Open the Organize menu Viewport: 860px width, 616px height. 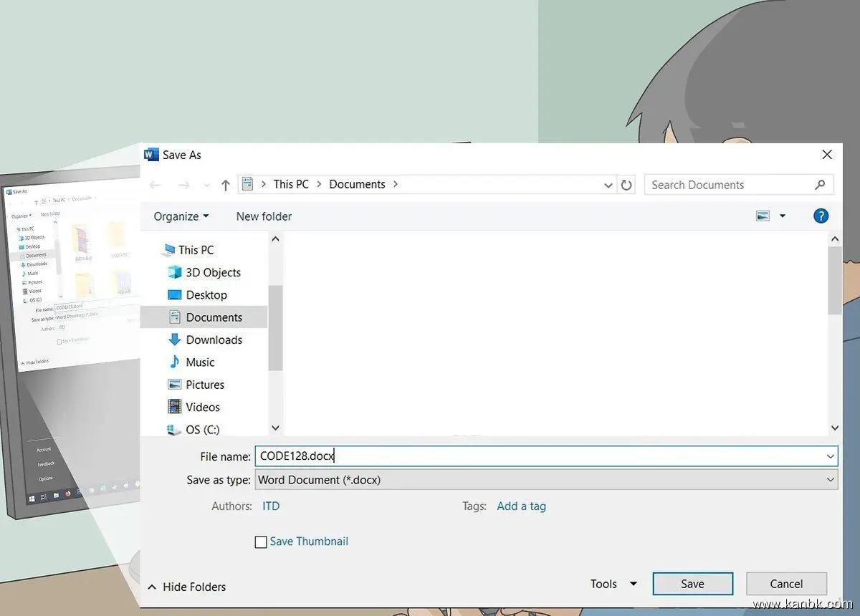[181, 216]
